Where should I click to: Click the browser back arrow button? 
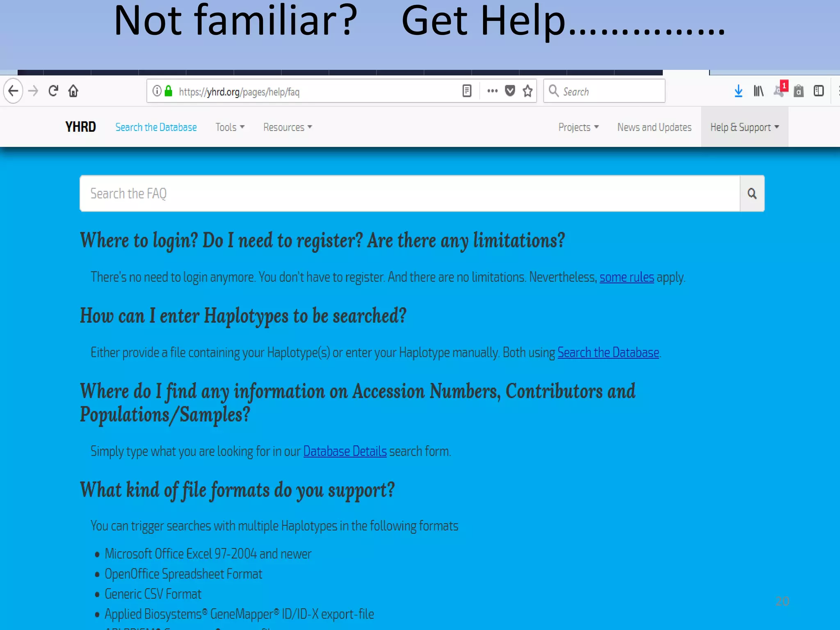[14, 91]
